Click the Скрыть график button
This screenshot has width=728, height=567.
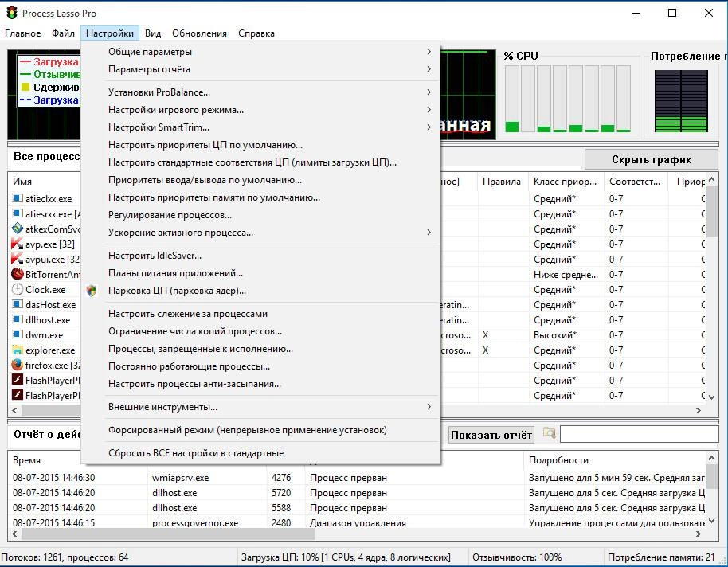[x=652, y=160]
